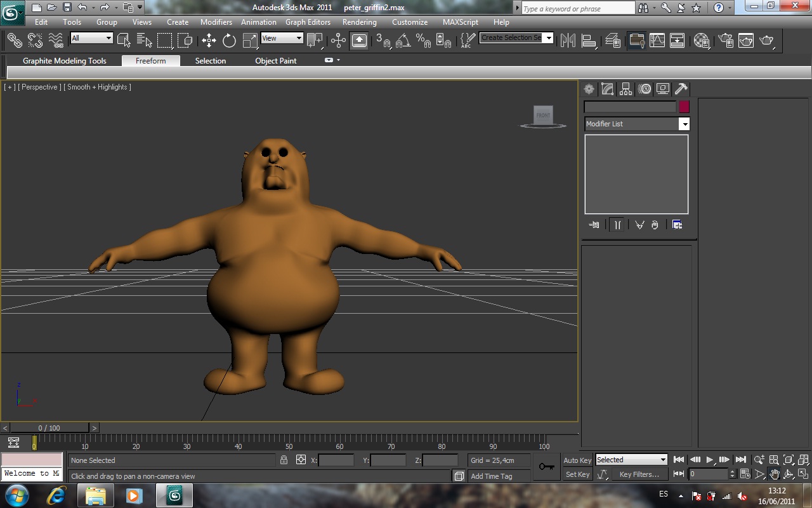The width and height of the screenshot is (812, 508).
Task: Toggle Spinner Snap
Action: pos(444,40)
